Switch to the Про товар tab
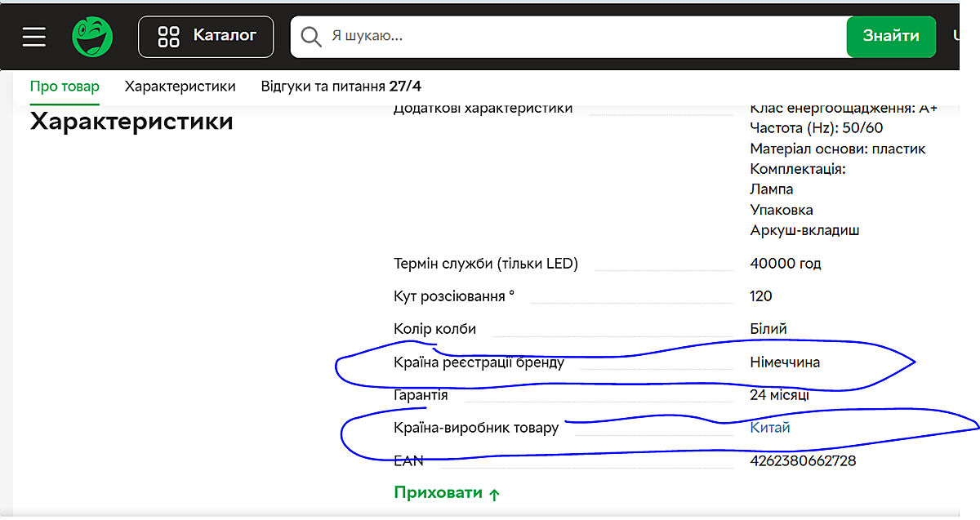Screen dimensions: 980x520 [x=65, y=87]
